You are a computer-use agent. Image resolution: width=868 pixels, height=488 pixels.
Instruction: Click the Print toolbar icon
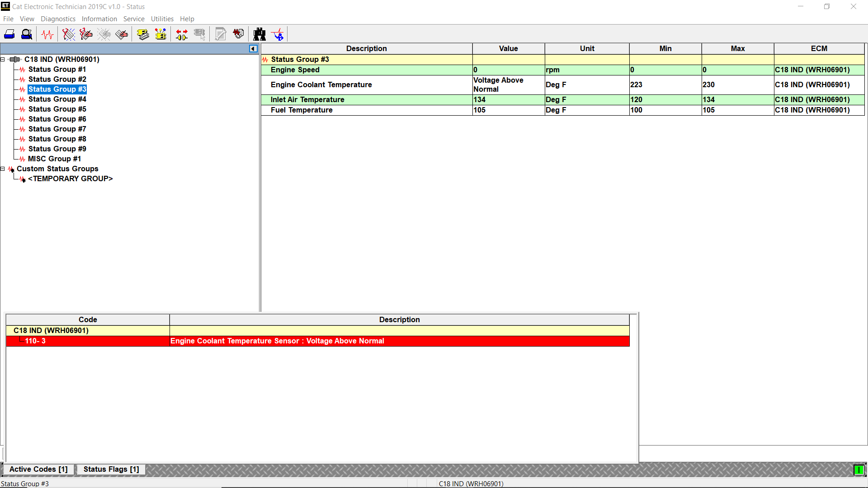click(x=9, y=34)
